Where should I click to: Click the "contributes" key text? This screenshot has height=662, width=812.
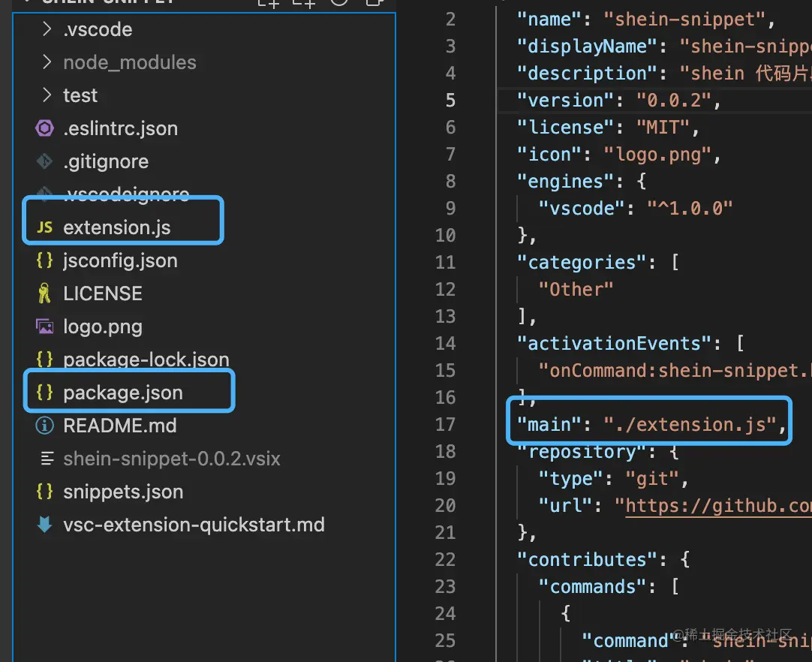[588, 560]
